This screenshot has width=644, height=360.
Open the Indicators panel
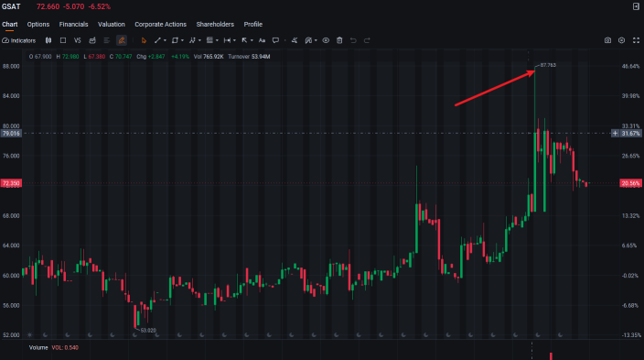coord(19,40)
